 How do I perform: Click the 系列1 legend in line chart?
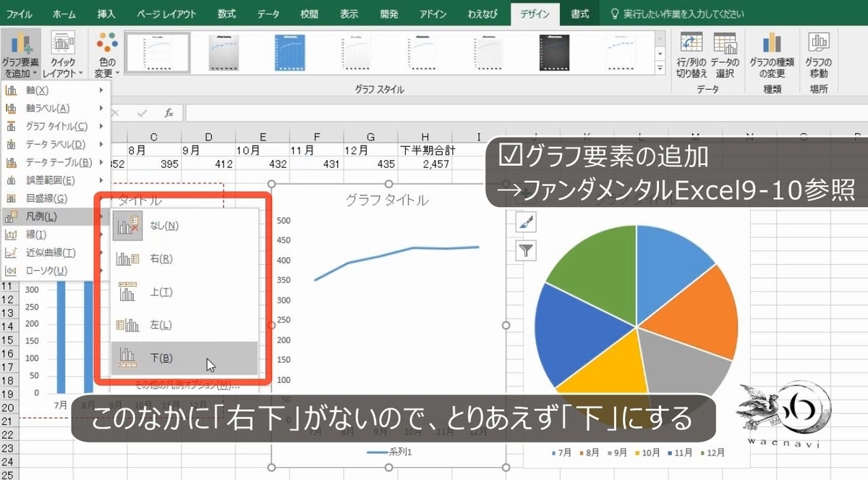[x=388, y=452]
